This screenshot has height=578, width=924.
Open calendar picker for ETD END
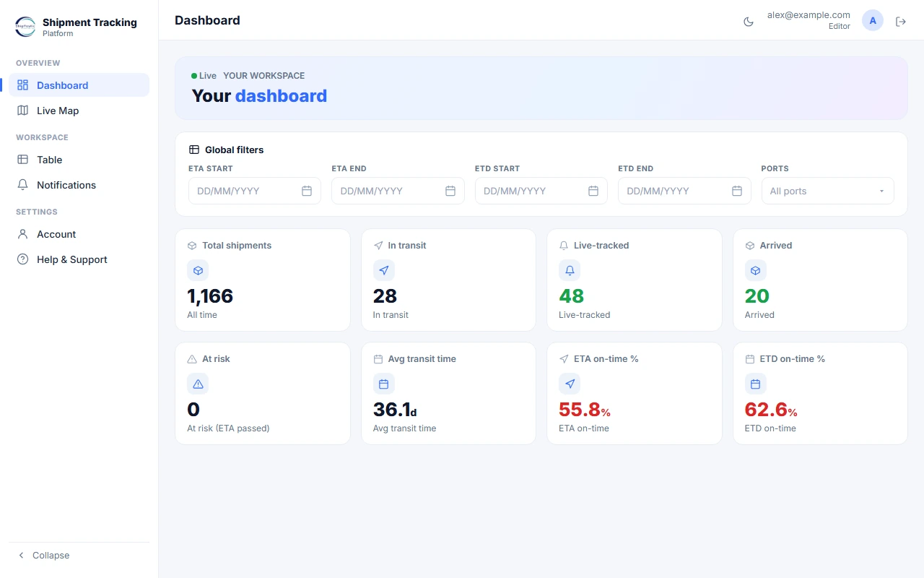(737, 191)
